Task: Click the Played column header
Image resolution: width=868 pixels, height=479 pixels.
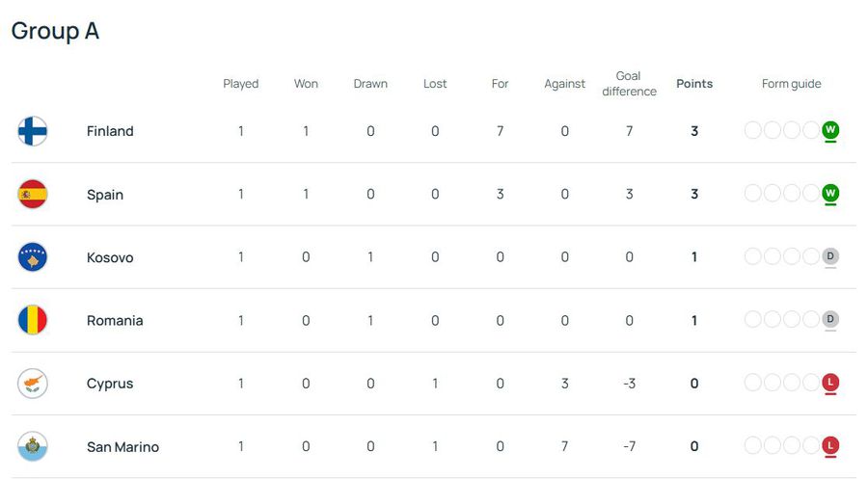Action: pos(241,84)
